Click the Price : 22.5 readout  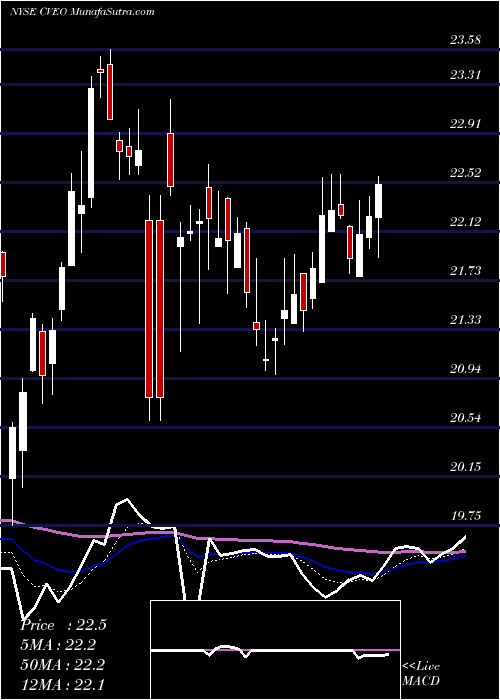pyautogui.click(x=63, y=625)
